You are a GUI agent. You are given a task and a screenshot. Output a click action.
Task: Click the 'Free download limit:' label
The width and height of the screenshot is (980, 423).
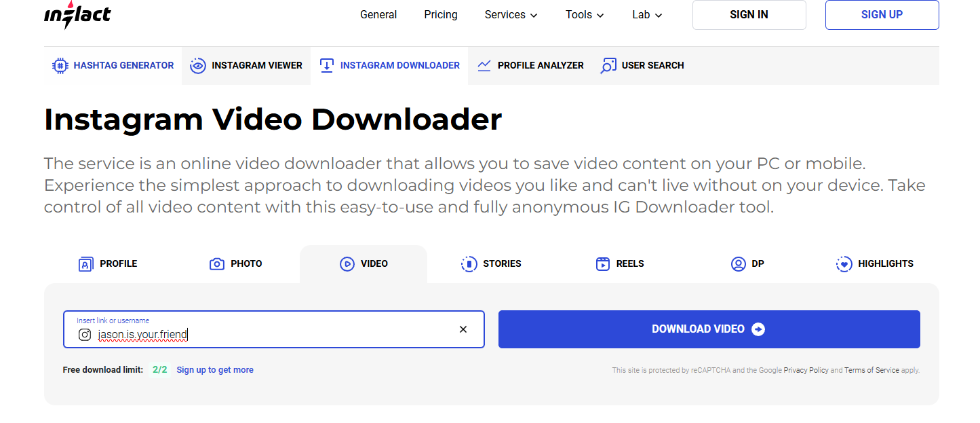pos(103,370)
